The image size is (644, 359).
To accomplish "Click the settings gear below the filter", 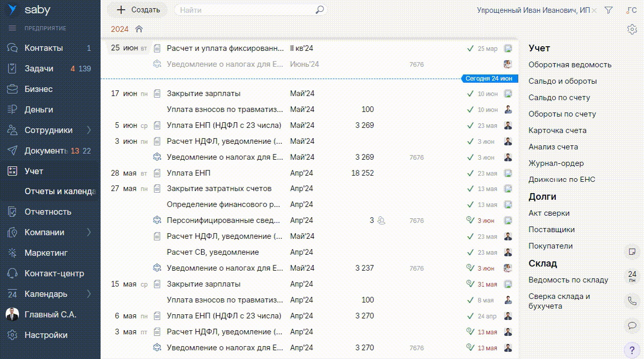I will [x=632, y=29].
